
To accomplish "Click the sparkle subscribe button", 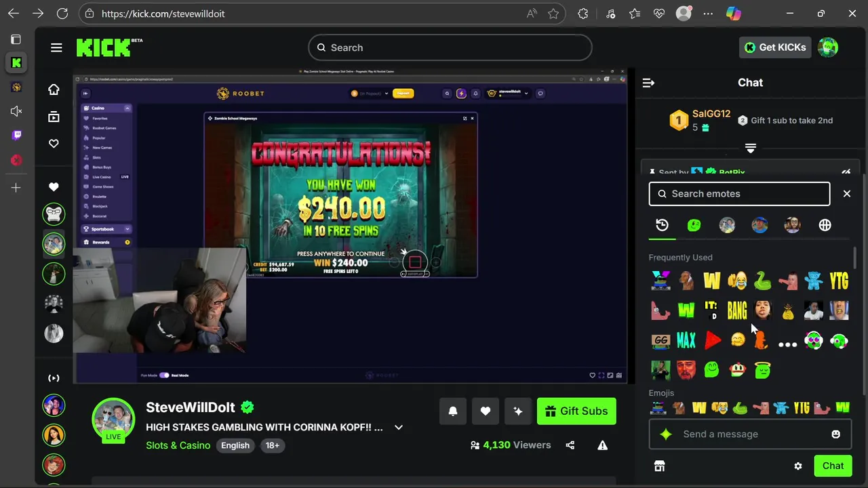I will pos(518,411).
